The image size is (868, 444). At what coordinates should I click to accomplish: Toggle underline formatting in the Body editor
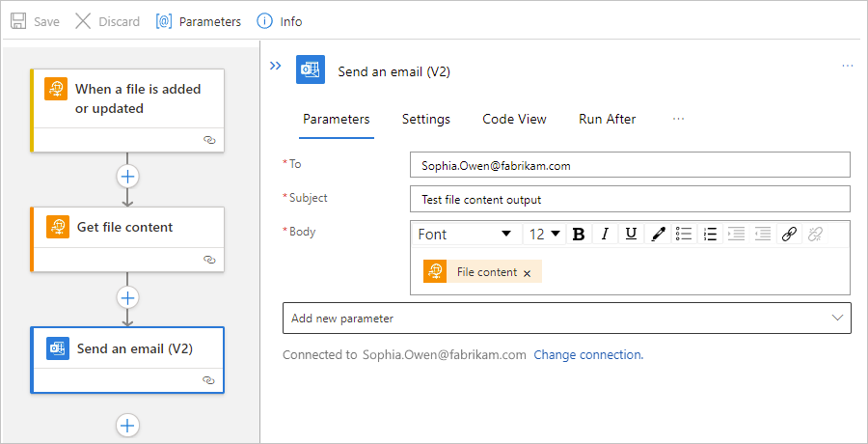click(631, 234)
